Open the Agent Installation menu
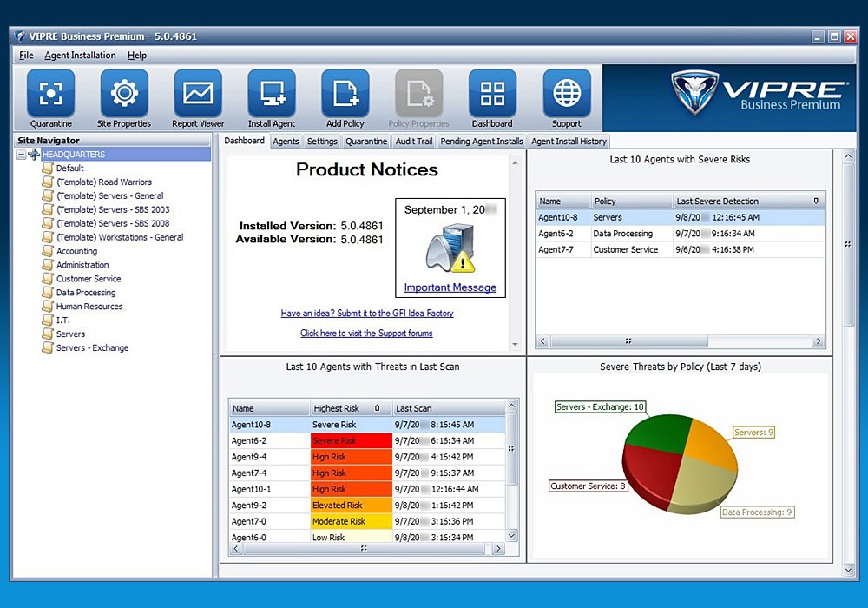Screen dimensions: 868x608 tap(80, 56)
